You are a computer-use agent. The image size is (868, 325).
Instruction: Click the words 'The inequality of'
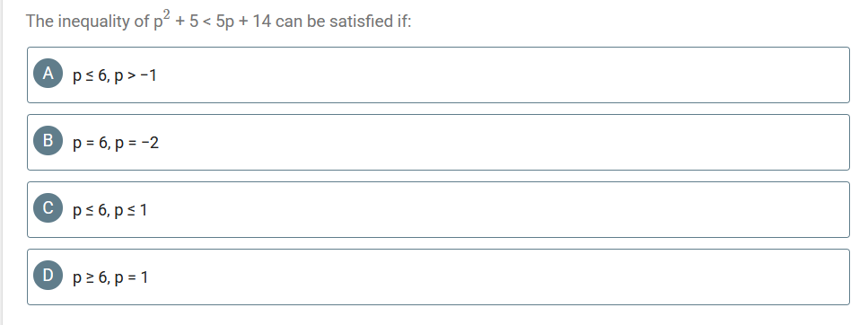point(87,22)
